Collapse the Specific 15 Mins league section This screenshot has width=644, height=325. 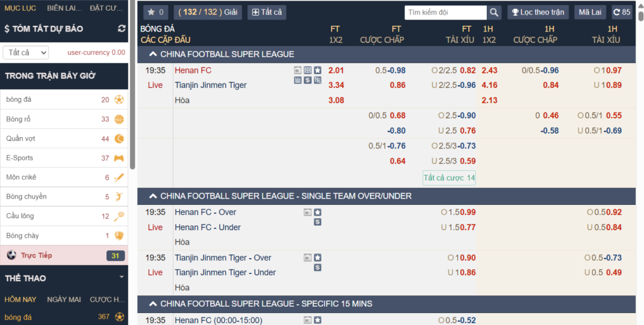click(x=152, y=304)
